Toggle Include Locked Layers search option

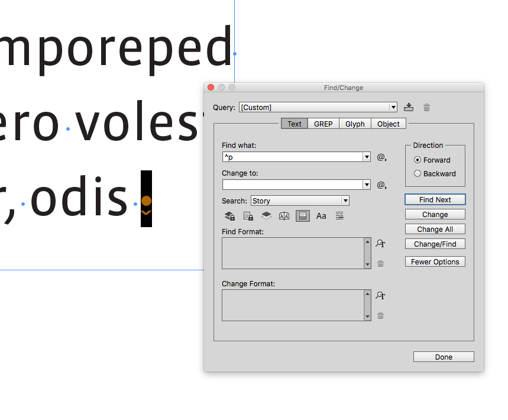[x=229, y=216]
